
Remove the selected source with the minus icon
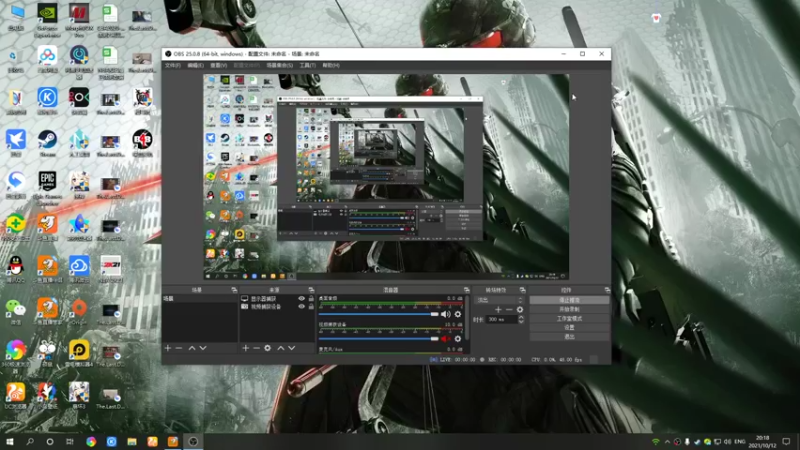(x=256, y=348)
